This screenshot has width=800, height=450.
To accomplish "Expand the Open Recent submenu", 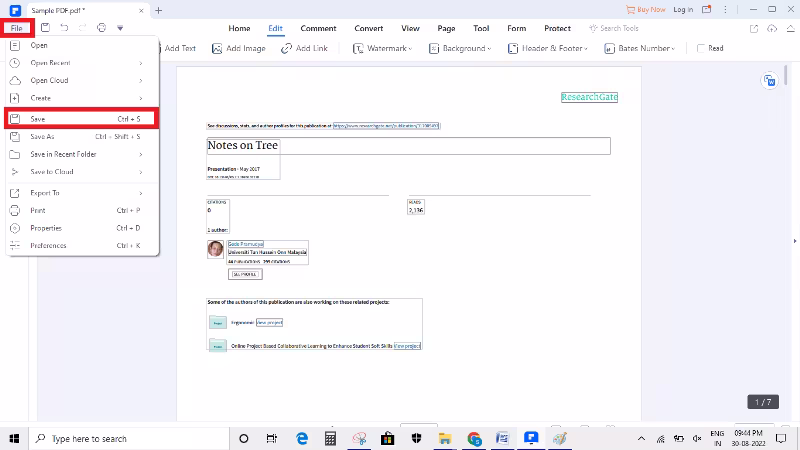I will (82, 63).
